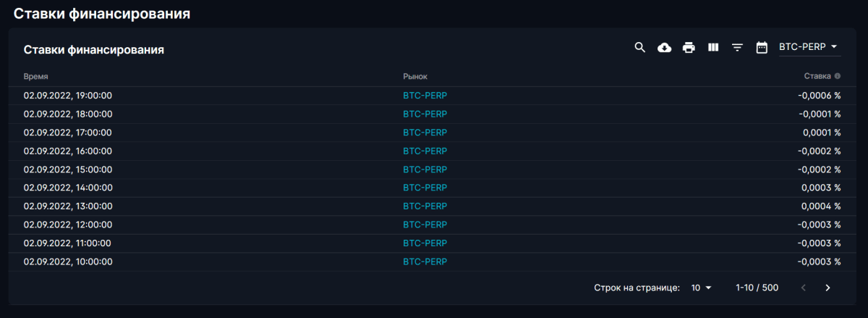Open BTC-PERP link in 14:00:00 row

click(x=425, y=188)
